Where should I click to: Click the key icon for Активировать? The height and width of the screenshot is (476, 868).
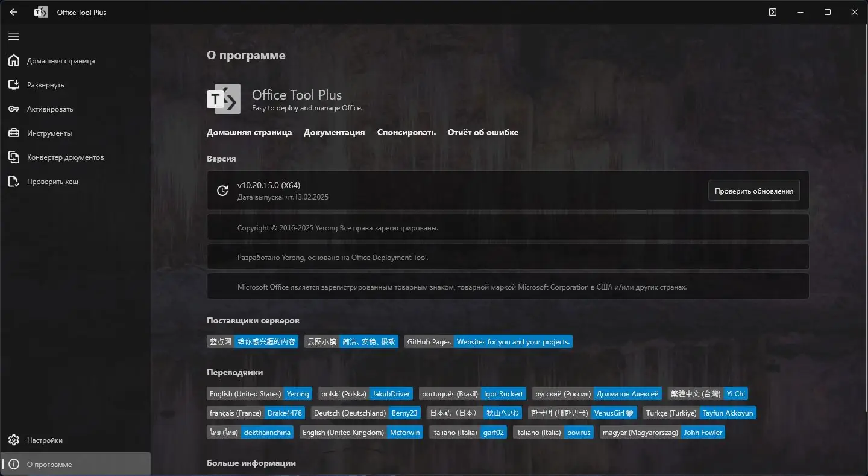coord(14,109)
